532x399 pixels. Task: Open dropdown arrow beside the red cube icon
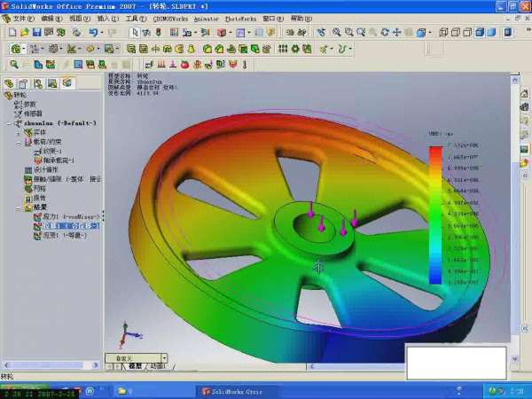coord(230,33)
